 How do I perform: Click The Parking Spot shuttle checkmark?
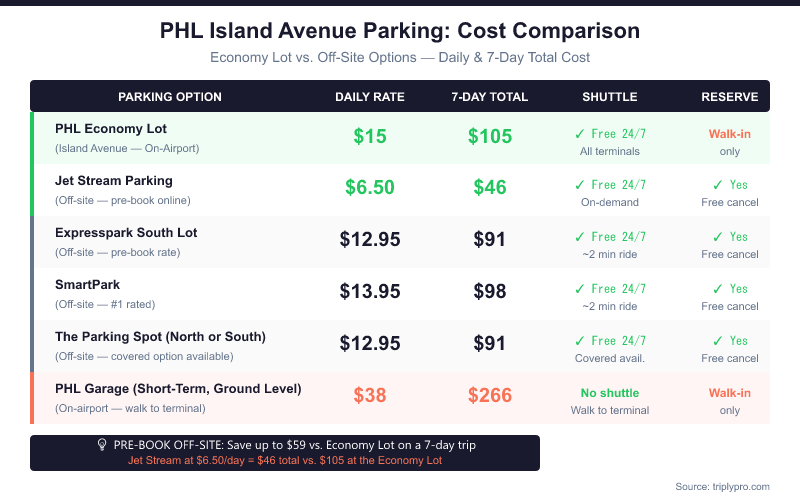(580, 341)
